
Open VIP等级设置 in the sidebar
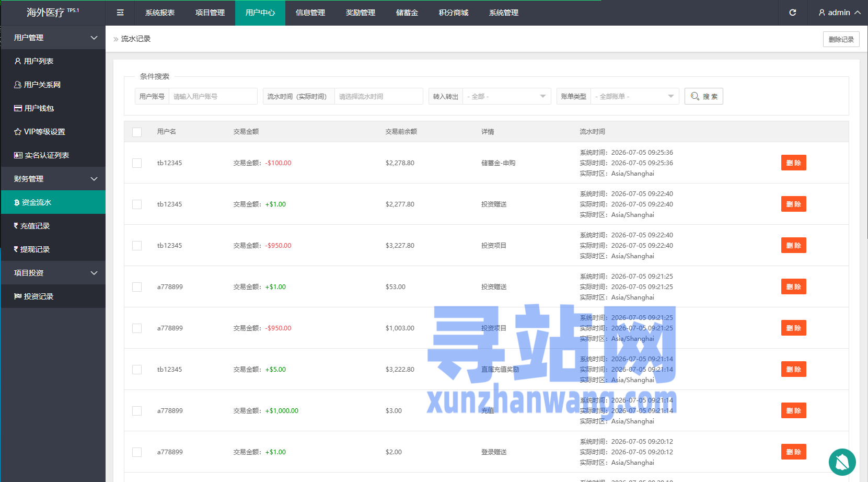pyautogui.click(x=53, y=132)
